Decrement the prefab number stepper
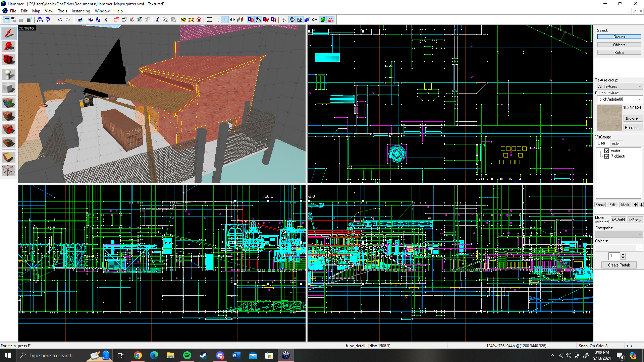644x362 pixels. [x=623, y=258]
